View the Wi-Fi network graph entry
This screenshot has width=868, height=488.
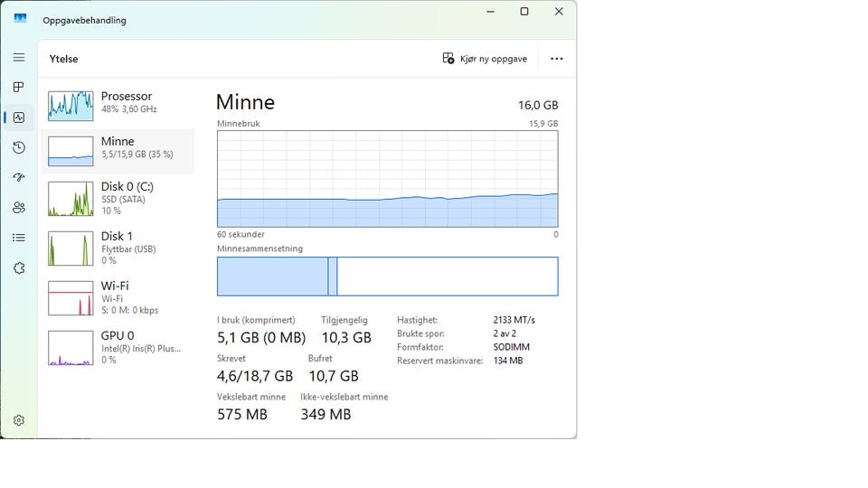(118, 297)
